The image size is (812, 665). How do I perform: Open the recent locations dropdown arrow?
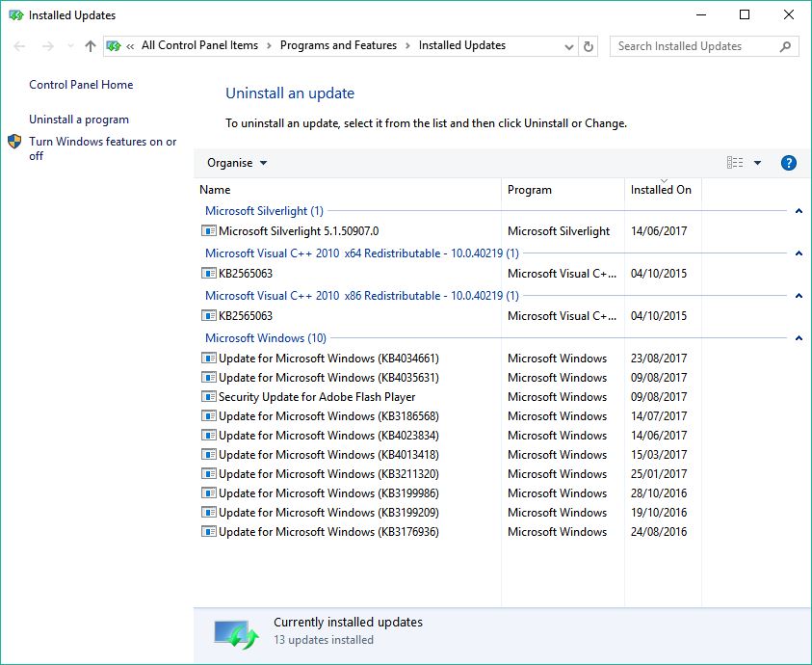point(70,46)
